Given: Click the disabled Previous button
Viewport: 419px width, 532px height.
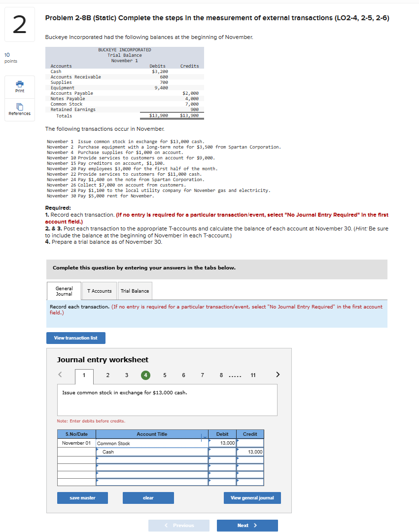Looking at the screenshot, I should click(x=178, y=525).
